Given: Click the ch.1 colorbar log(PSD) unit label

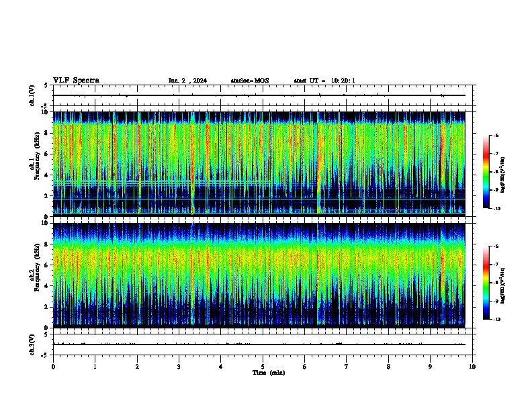Looking at the screenshot, I should coord(503,175).
